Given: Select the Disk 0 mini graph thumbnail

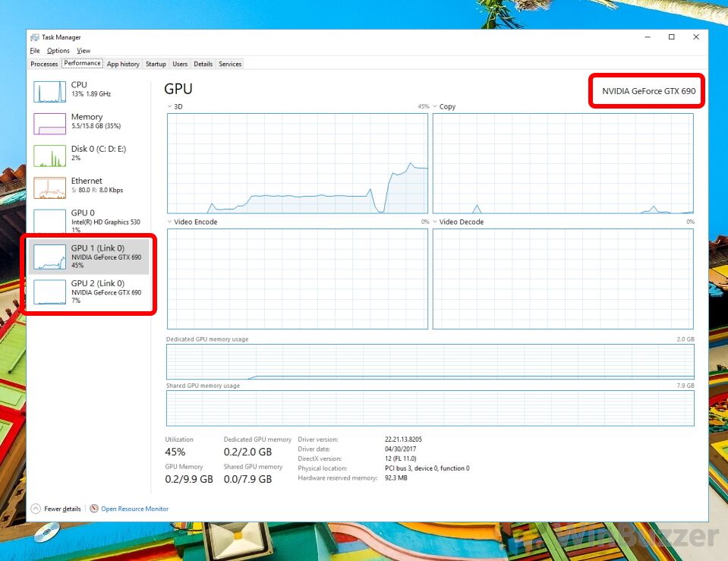Looking at the screenshot, I should click(x=49, y=156).
